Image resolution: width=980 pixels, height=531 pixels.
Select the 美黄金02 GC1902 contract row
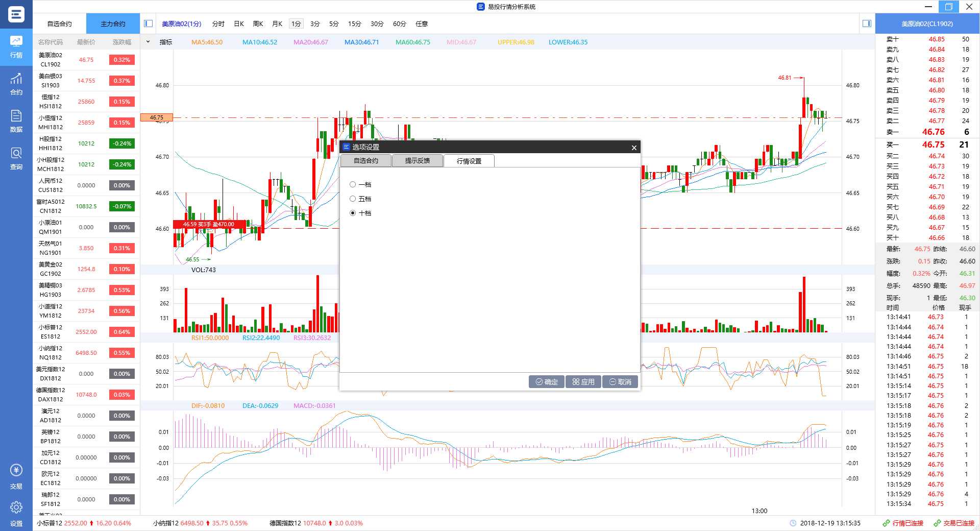coord(86,269)
